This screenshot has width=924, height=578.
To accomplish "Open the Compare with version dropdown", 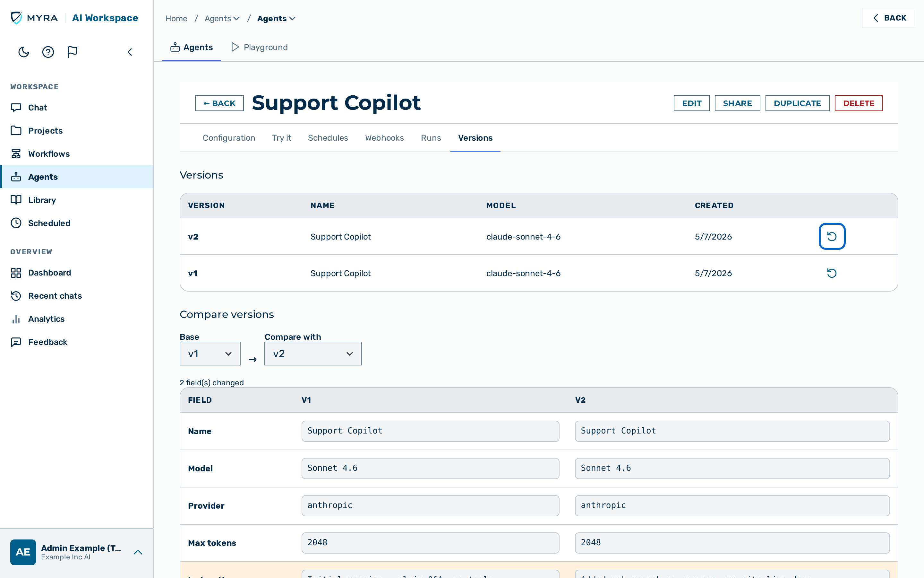I will (x=313, y=354).
